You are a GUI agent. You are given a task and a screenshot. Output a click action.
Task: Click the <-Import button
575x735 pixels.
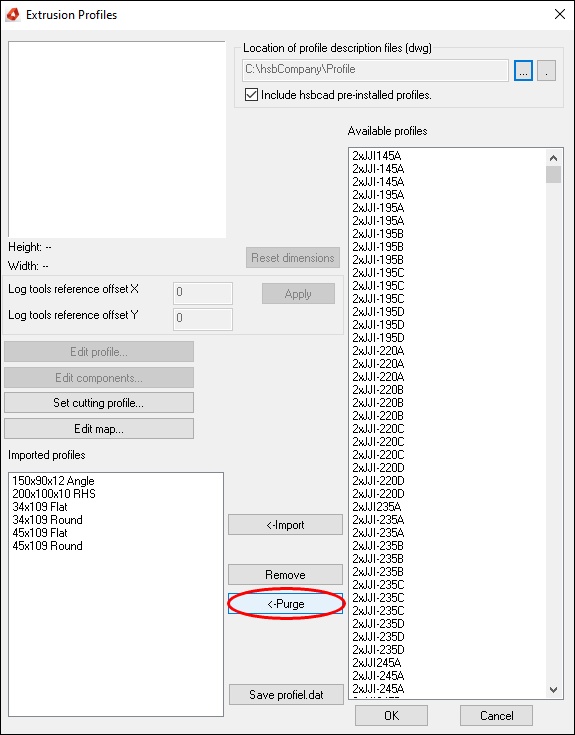(x=285, y=525)
